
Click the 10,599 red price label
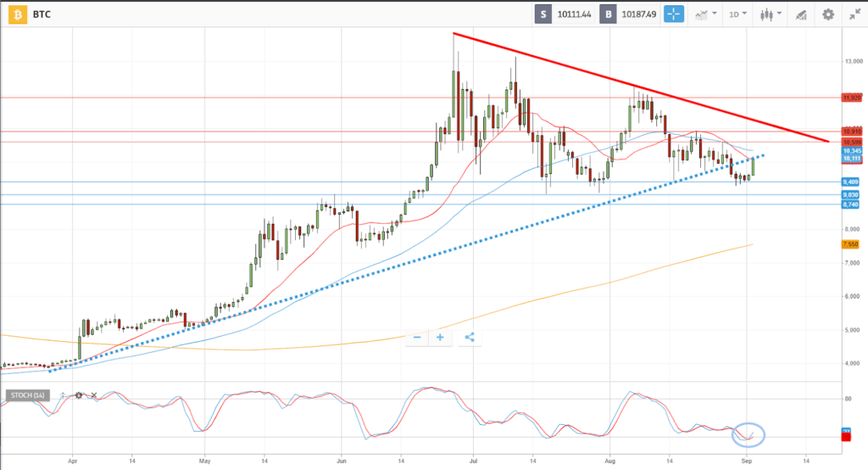pyautogui.click(x=851, y=142)
